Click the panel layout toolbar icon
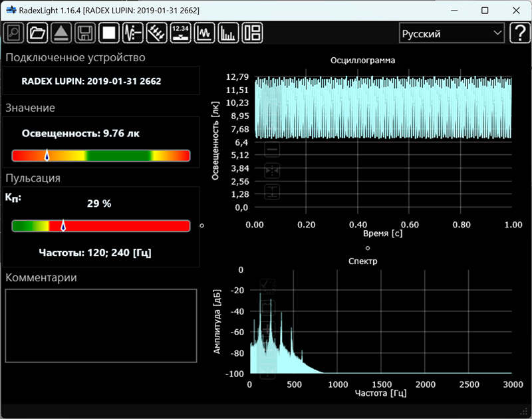 (x=253, y=33)
